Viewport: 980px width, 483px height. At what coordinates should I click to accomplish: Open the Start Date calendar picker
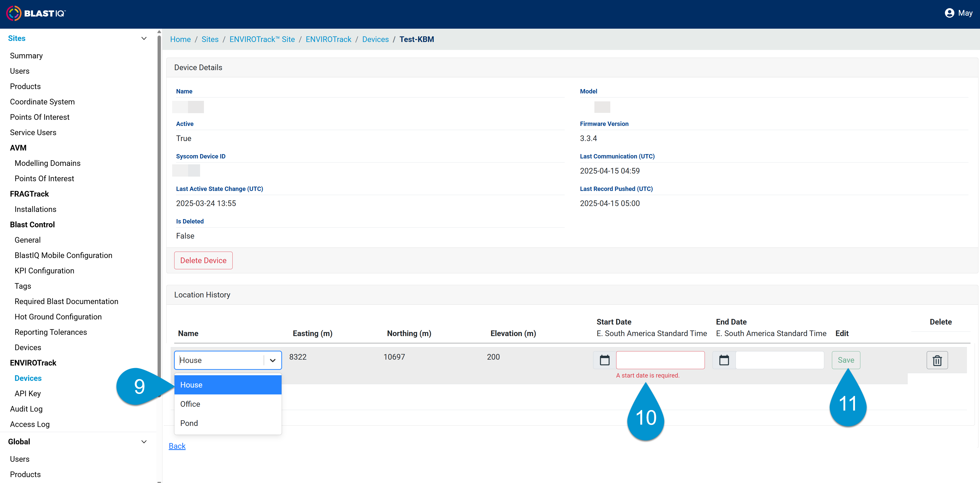point(604,360)
